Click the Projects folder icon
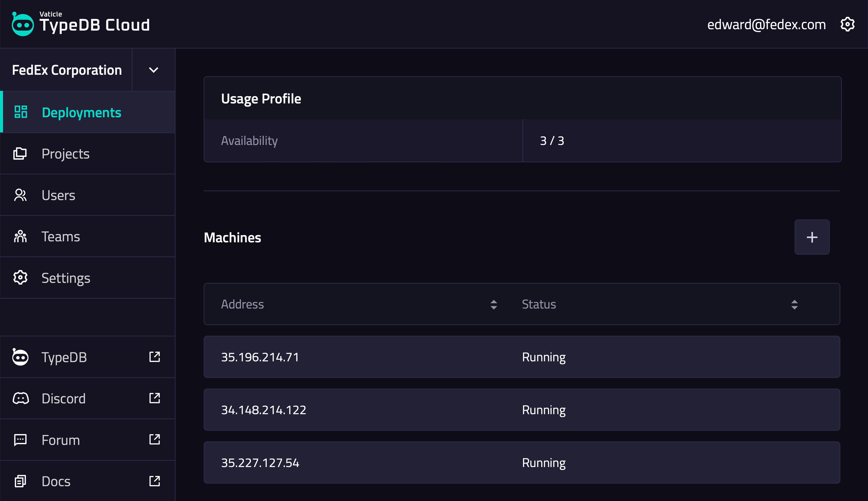This screenshot has height=501, width=868. click(20, 153)
